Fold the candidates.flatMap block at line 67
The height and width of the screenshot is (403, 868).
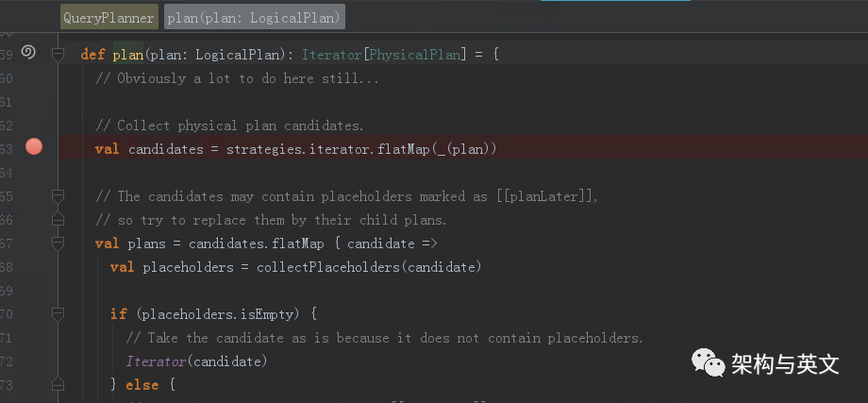[58, 243]
